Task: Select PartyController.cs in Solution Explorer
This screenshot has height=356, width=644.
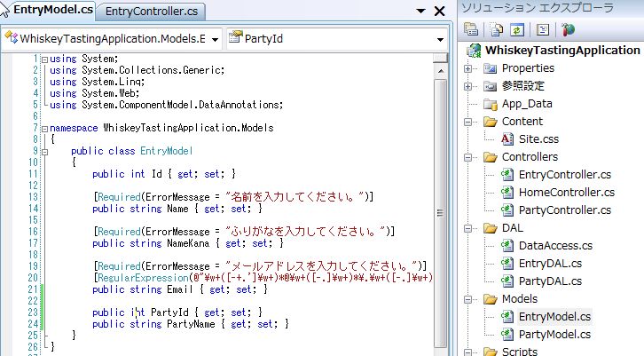Action: (565, 210)
